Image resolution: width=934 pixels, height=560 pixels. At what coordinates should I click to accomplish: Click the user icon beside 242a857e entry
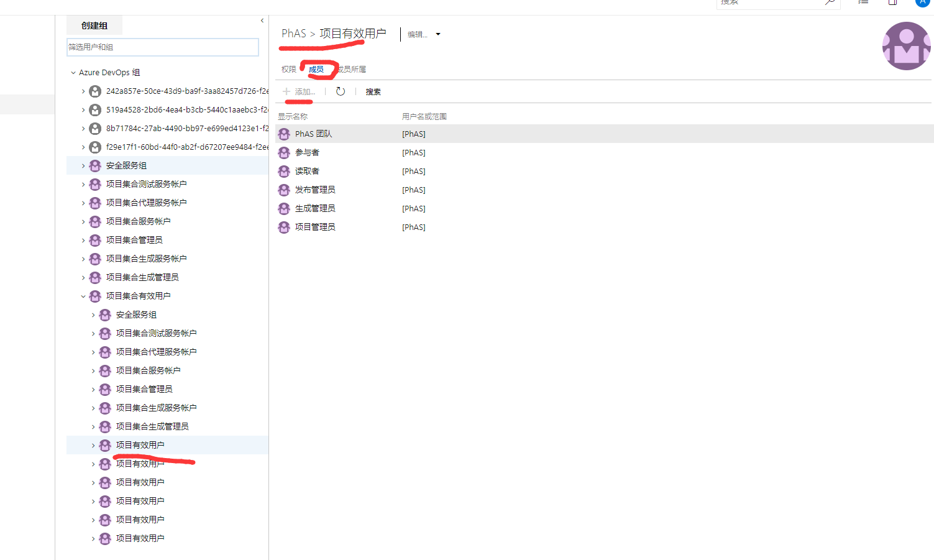pos(95,91)
